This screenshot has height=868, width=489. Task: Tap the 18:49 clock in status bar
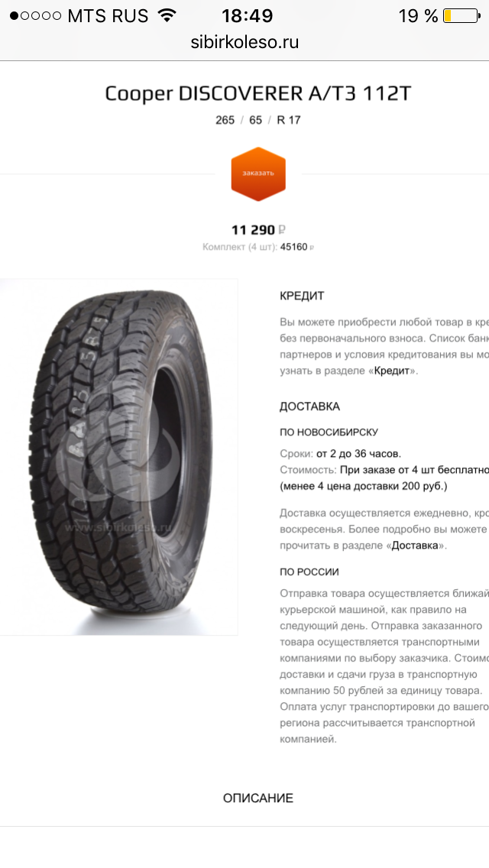pos(248,15)
